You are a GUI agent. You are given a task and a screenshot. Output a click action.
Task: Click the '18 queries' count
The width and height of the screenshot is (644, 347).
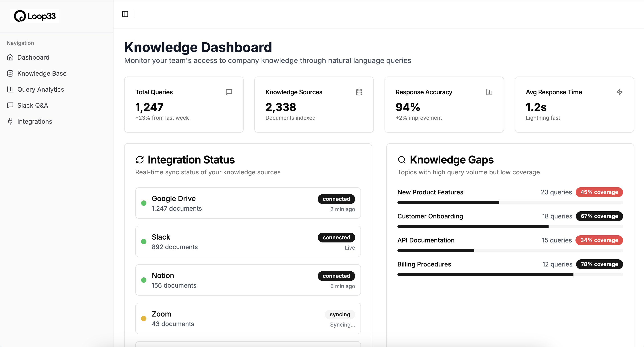(x=557, y=216)
